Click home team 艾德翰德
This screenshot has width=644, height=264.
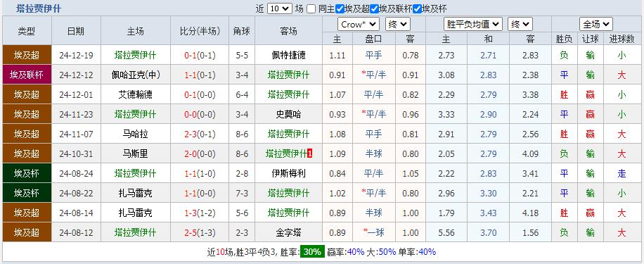[136, 94]
